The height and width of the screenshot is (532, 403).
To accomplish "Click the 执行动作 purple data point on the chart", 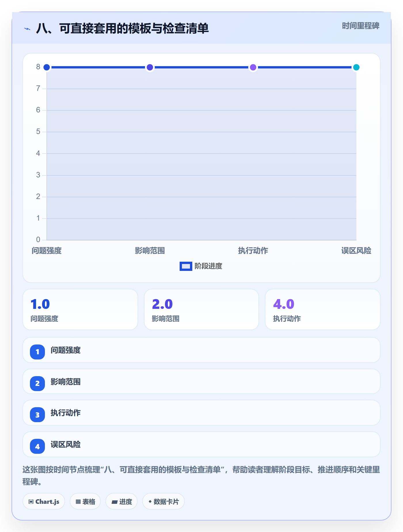I will 253,67.
